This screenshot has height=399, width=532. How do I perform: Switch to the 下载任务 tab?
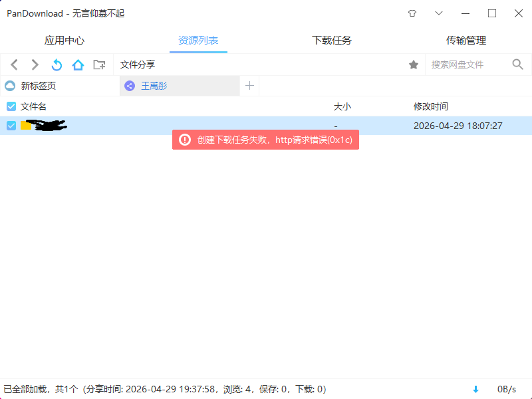331,41
